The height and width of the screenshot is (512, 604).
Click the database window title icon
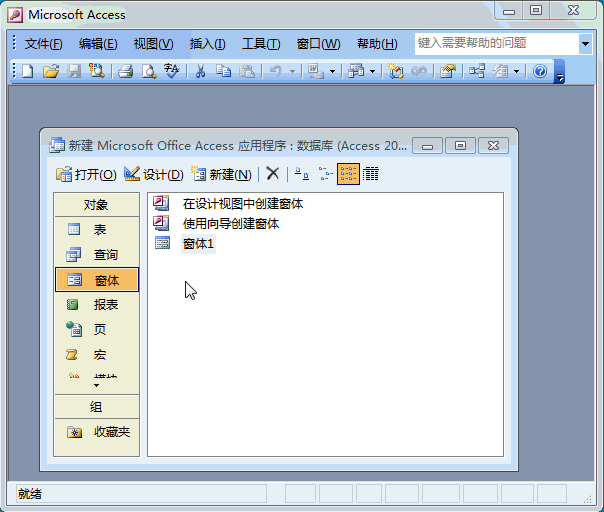(x=57, y=146)
